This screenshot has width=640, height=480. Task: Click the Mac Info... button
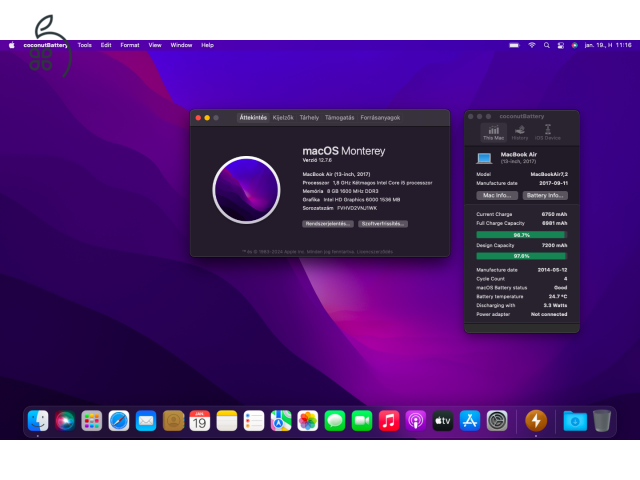[x=497, y=195]
